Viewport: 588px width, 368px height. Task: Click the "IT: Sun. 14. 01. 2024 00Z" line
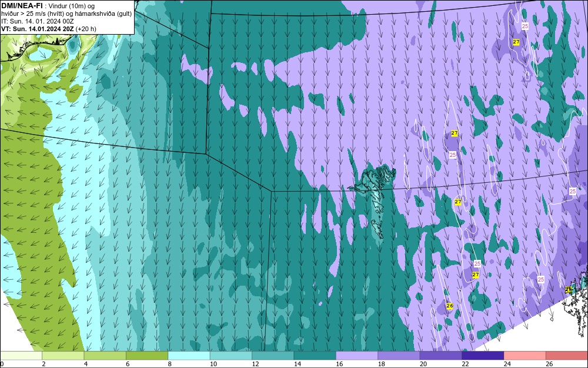37,21
